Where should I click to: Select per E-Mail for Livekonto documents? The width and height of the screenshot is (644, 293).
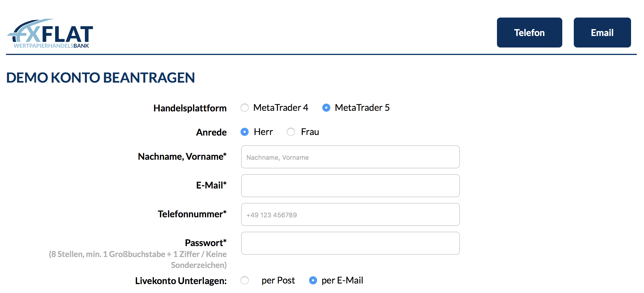pos(313,280)
